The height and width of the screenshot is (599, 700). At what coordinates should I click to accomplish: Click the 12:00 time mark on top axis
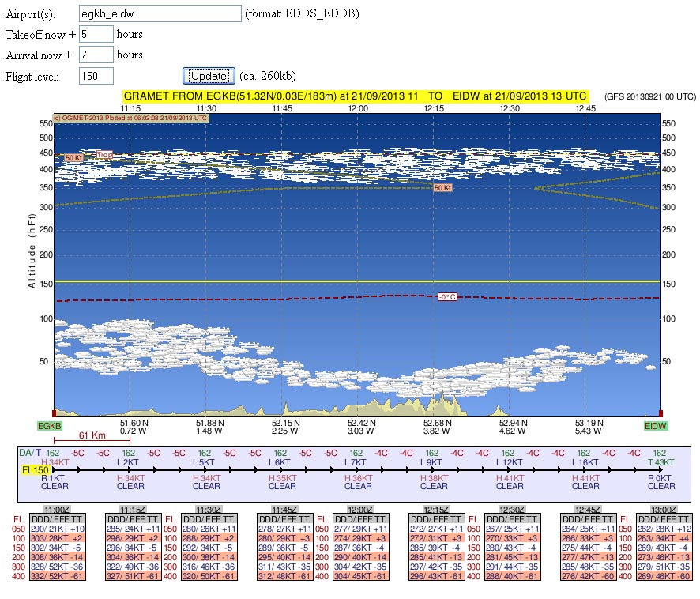[x=358, y=108]
